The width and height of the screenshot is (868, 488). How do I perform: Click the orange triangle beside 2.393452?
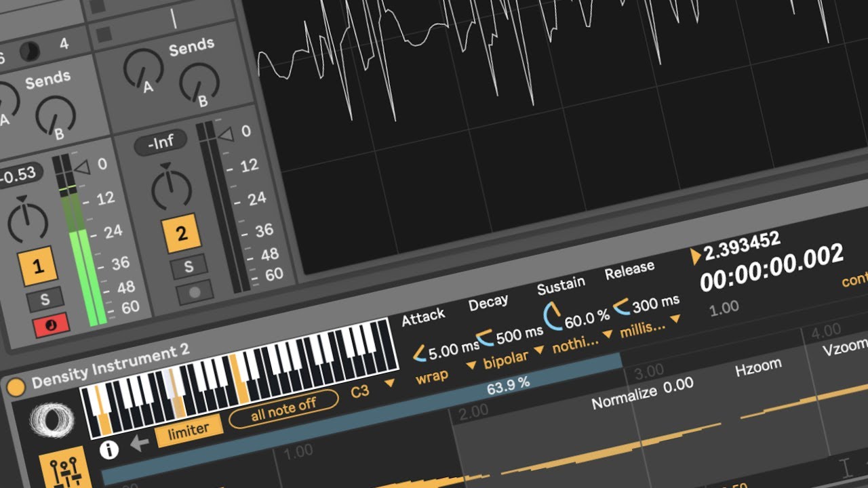coord(696,256)
